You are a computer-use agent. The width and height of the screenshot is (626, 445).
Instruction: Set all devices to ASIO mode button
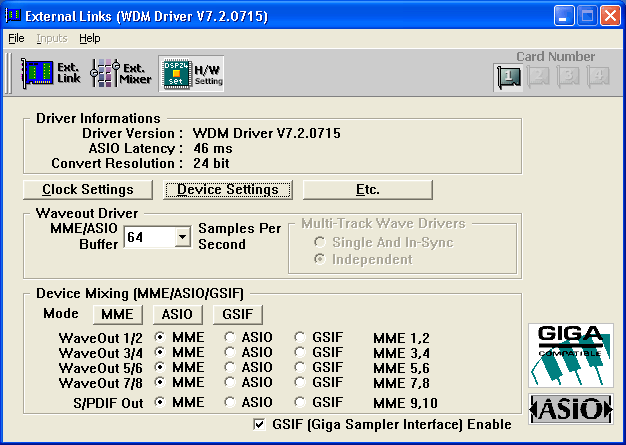click(x=178, y=314)
